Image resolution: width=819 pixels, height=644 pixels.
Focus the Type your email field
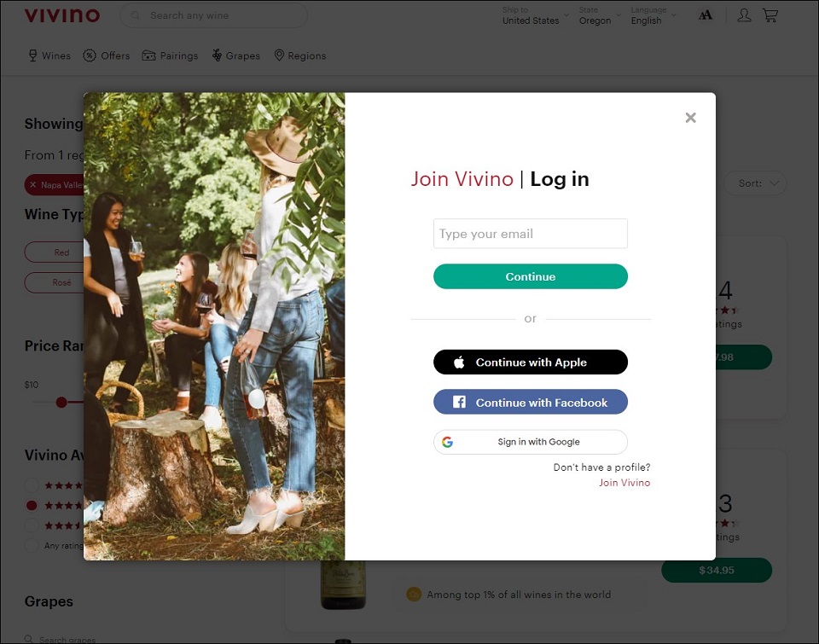tap(530, 234)
